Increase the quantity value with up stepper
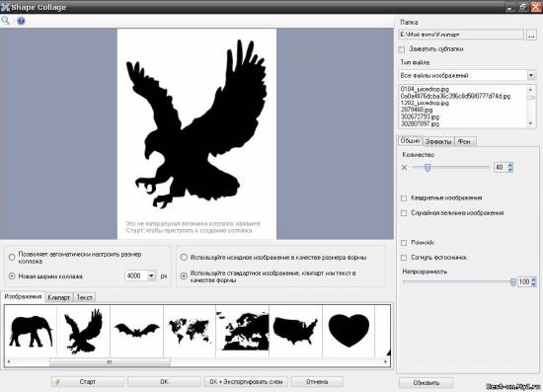Image resolution: width=543 pixels, height=392 pixels. (x=510, y=165)
